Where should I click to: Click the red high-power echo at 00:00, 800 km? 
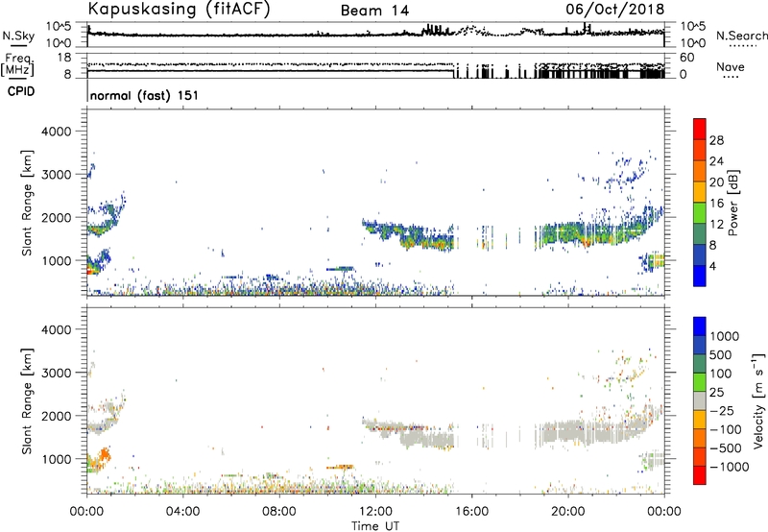coord(90,271)
